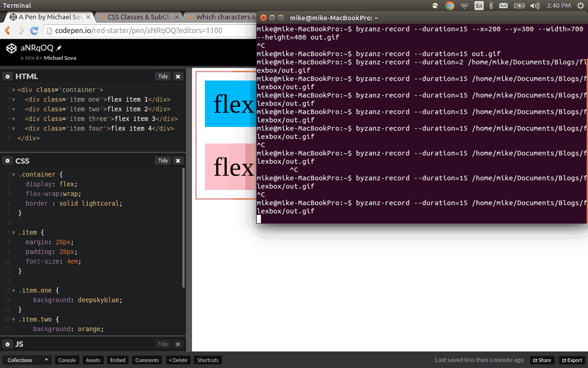Screen dimensions: 588x368
Task: Go back using the browser back arrow
Action: tap(7, 30)
